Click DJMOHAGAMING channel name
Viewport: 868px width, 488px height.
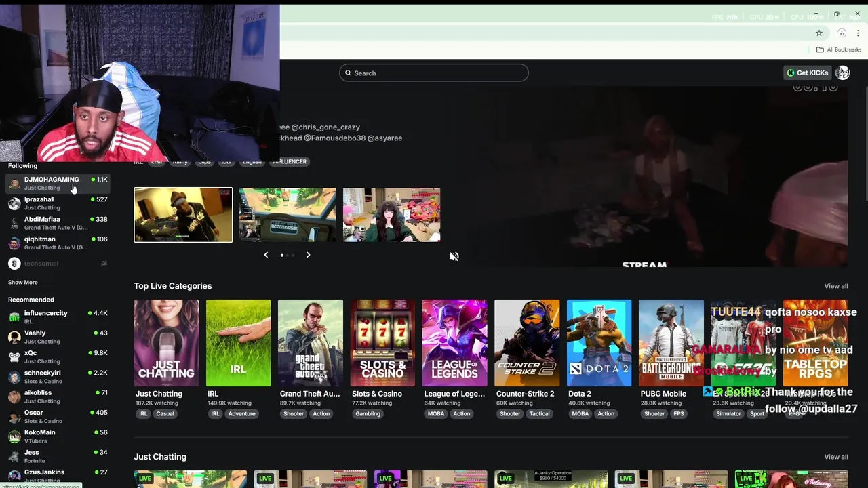(x=52, y=180)
